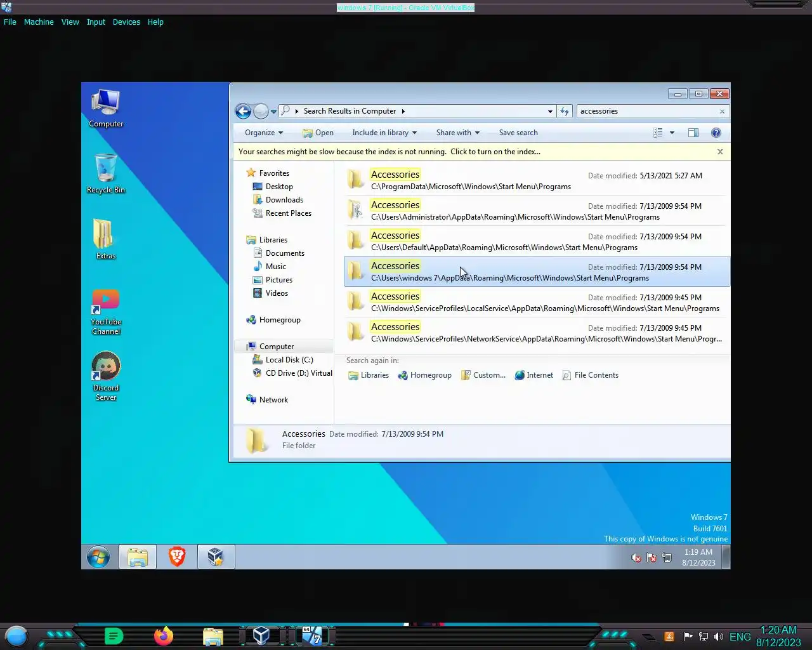Expand breadcrumb arrow after Search Results in Computer

pyautogui.click(x=403, y=111)
